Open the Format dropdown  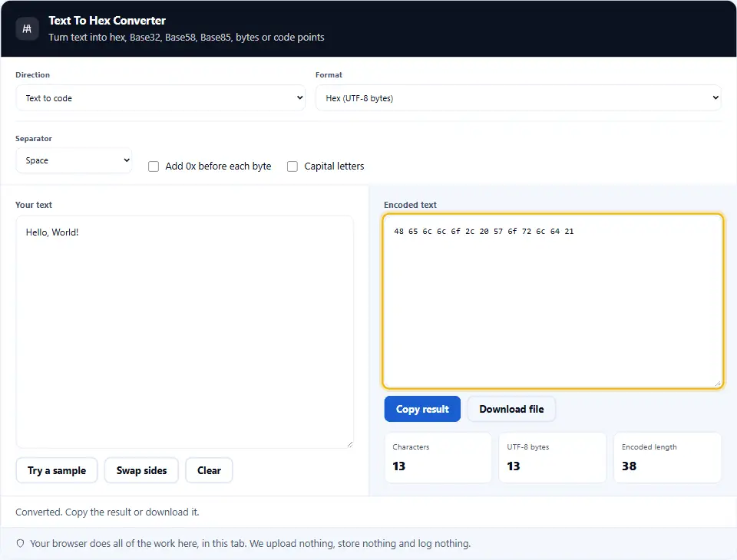(x=518, y=97)
